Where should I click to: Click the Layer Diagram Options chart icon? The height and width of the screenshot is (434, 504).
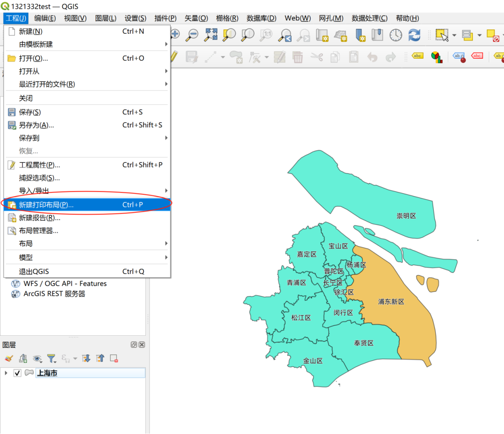click(437, 57)
